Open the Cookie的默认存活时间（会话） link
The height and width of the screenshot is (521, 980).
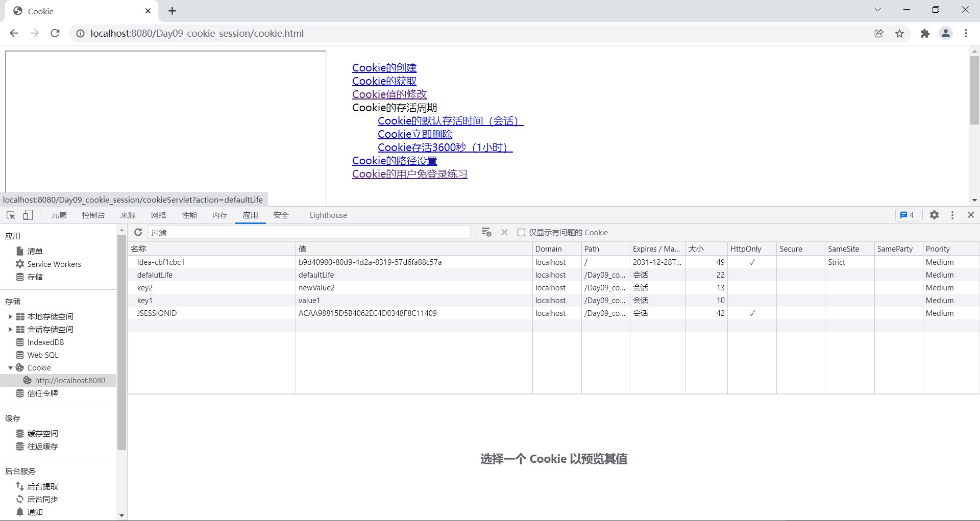pyautogui.click(x=451, y=121)
